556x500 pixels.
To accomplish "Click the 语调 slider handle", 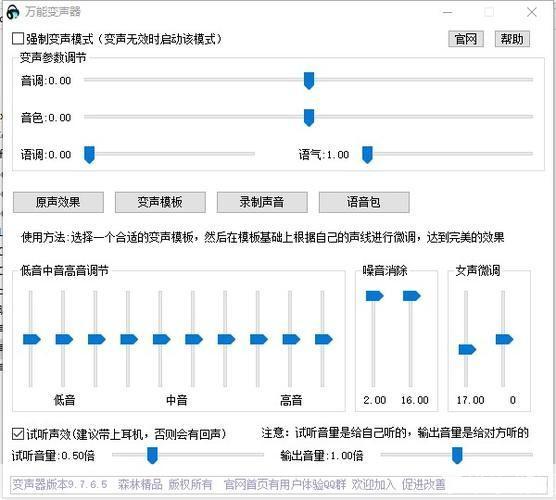I will pyautogui.click(x=89, y=155).
